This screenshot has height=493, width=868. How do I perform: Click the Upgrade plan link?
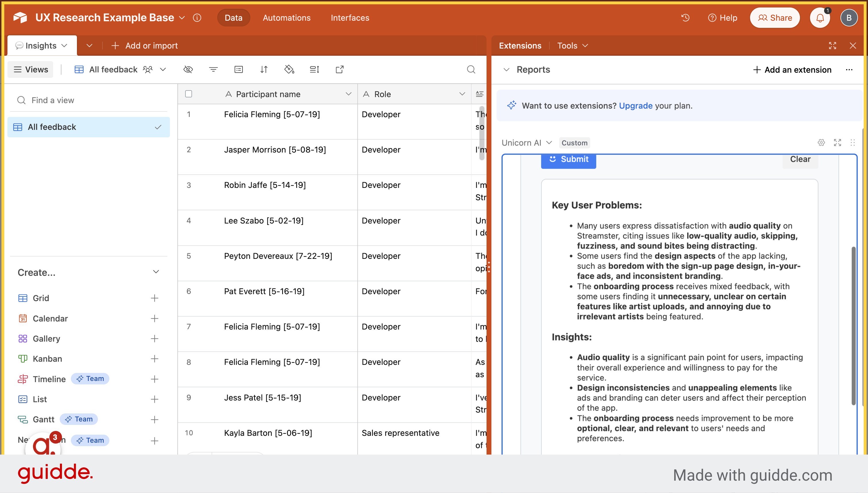click(x=634, y=106)
